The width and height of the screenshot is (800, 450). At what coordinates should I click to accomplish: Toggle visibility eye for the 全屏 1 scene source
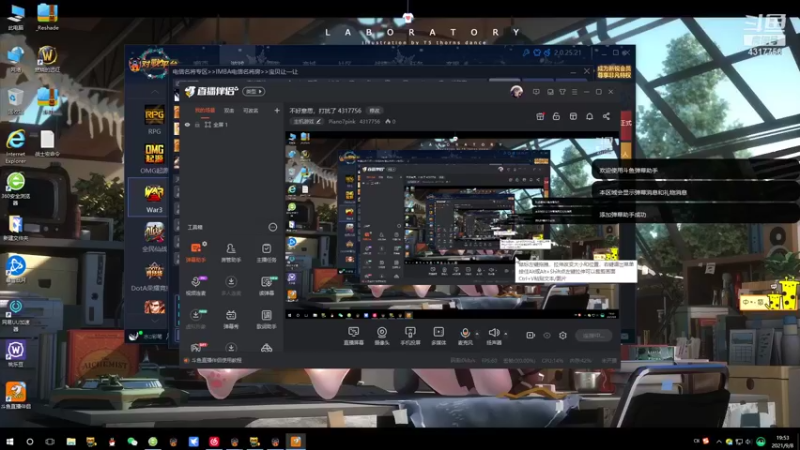(187, 124)
